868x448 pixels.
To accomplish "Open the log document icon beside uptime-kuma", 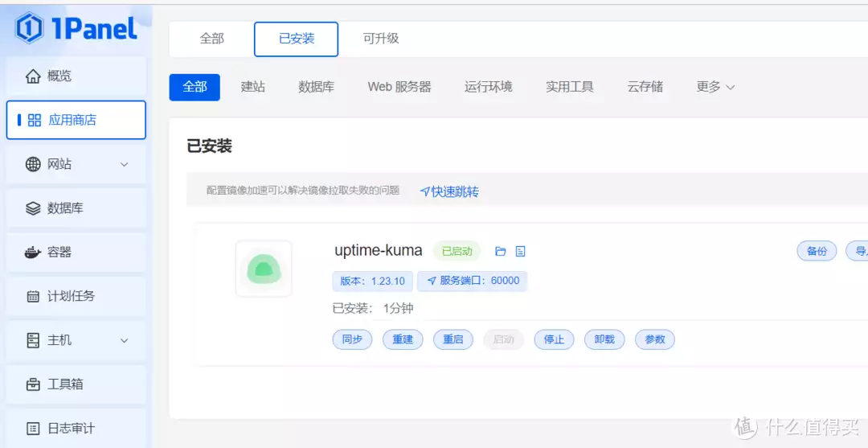I will coord(520,252).
